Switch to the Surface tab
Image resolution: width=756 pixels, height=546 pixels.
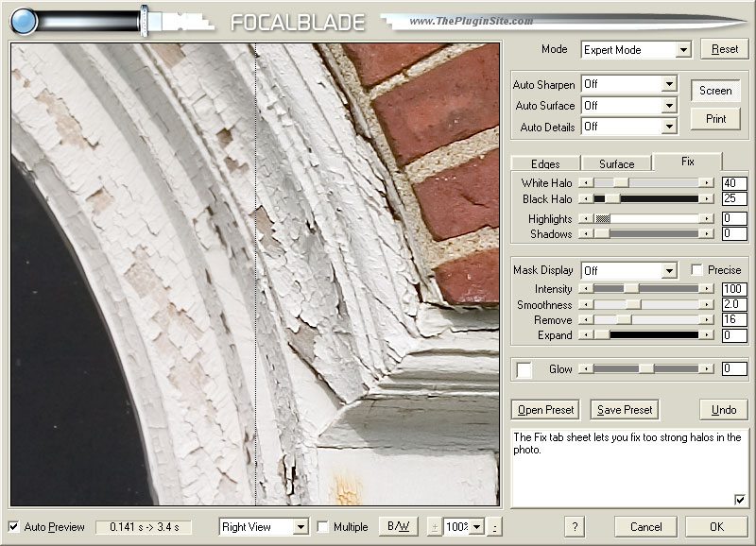coord(617,163)
